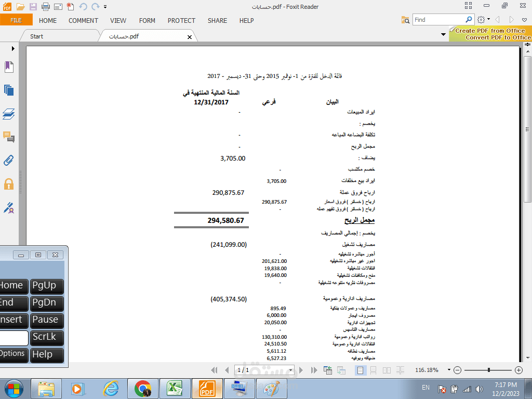Open the VIEW ribbon tab
Screen dimensions: 532x399
tap(118, 21)
